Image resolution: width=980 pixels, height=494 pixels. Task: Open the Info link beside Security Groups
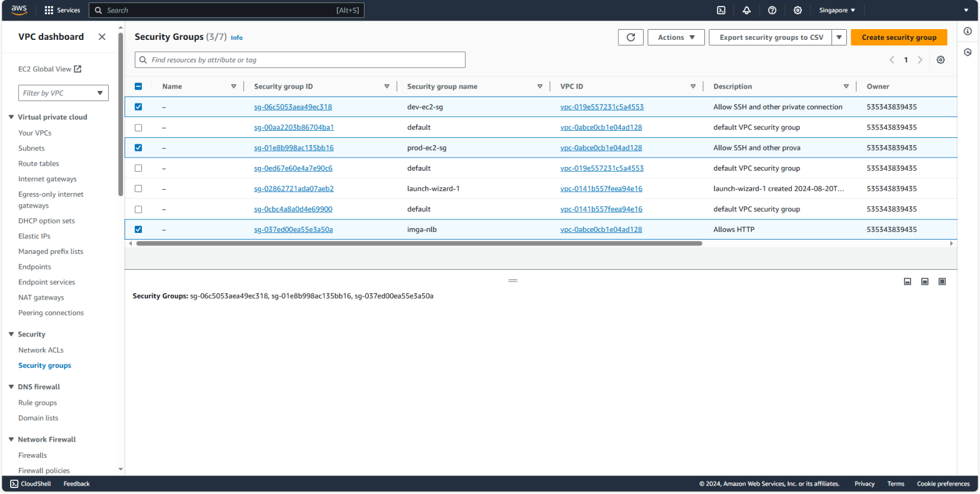click(236, 37)
